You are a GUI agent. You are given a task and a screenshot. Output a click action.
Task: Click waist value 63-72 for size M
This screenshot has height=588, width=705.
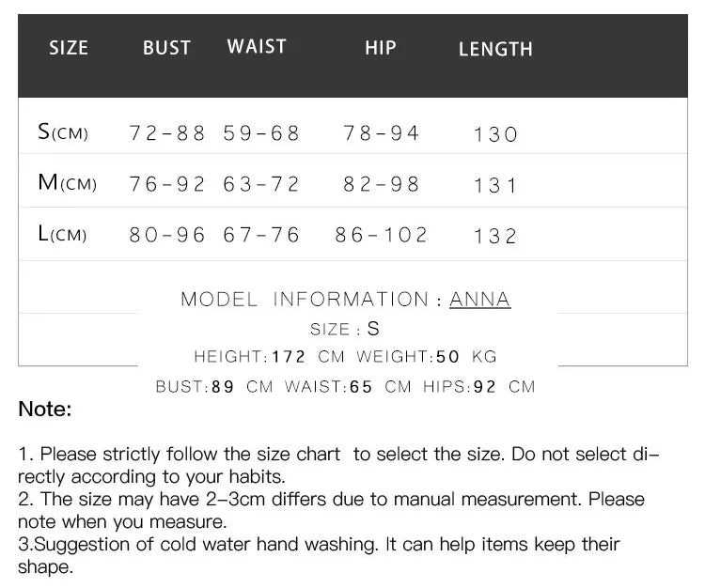(x=260, y=184)
